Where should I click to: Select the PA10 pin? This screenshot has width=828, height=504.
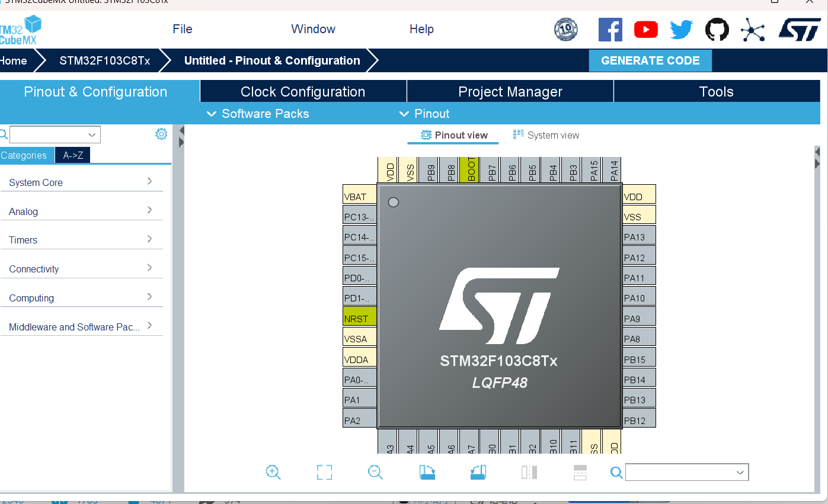click(x=639, y=296)
